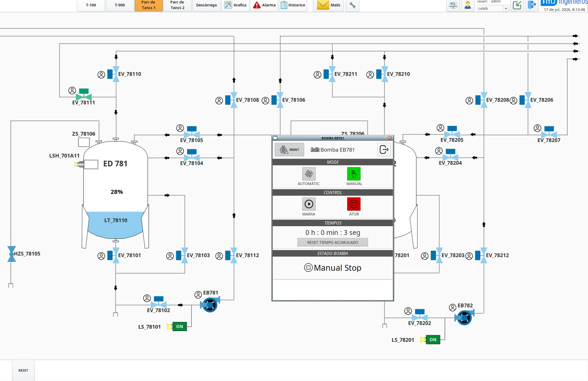This screenshot has height=381, width=588.
Task: Switch to the T-900 tab
Action: pyautogui.click(x=120, y=5)
